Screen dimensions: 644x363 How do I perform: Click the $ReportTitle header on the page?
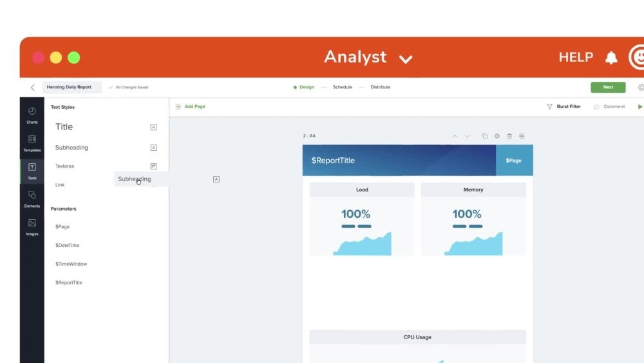click(333, 161)
